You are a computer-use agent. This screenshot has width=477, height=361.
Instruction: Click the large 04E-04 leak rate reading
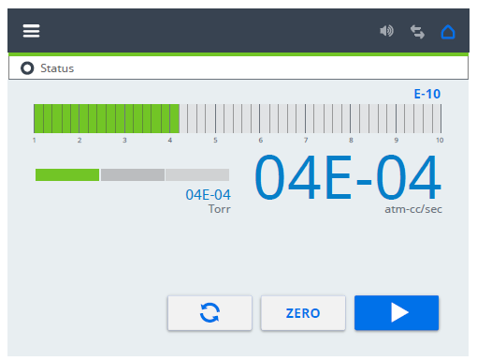[348, 177]
